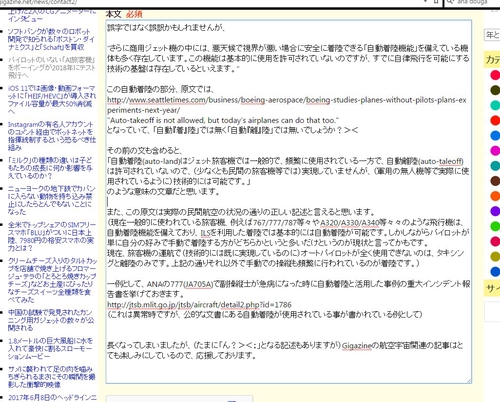Click the purple category circle icon
Viewport: 500px width, 402px height.
click(495, 211)
